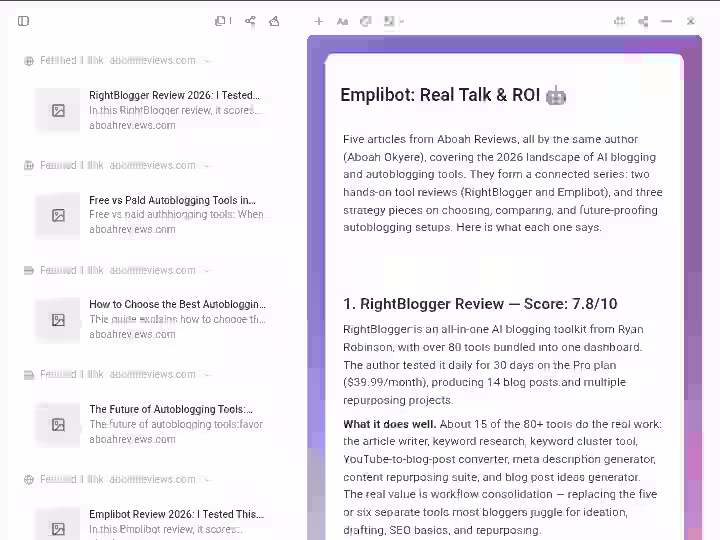Click the plus add icon

319,21
